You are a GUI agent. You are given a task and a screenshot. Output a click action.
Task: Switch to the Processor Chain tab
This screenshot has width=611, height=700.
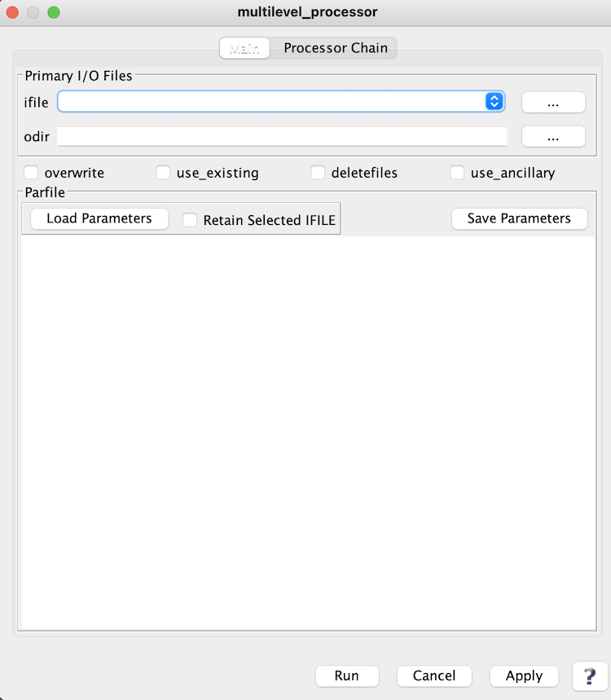click(x=336, y=48)
